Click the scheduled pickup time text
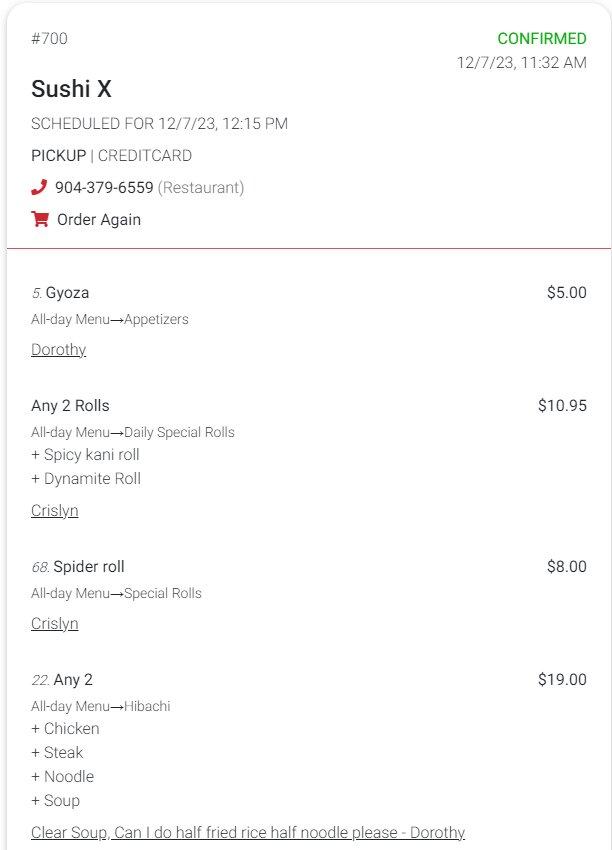612x850 pixels. tap(159, 124)
